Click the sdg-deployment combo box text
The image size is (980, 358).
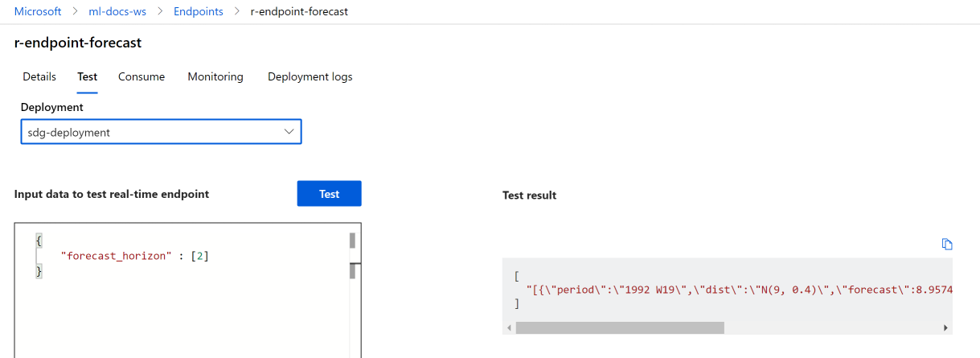click(69, 132)
